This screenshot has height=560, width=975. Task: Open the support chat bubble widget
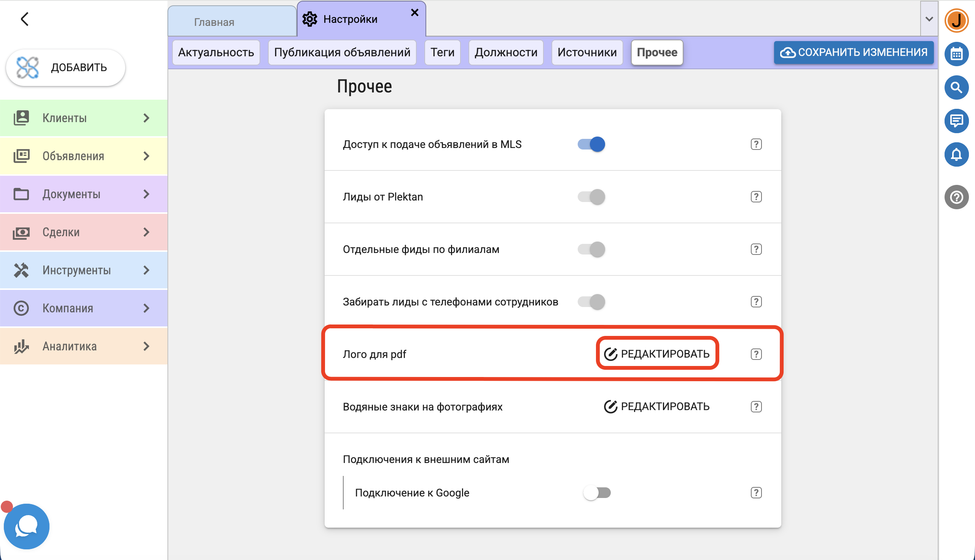tap(27, 526)
